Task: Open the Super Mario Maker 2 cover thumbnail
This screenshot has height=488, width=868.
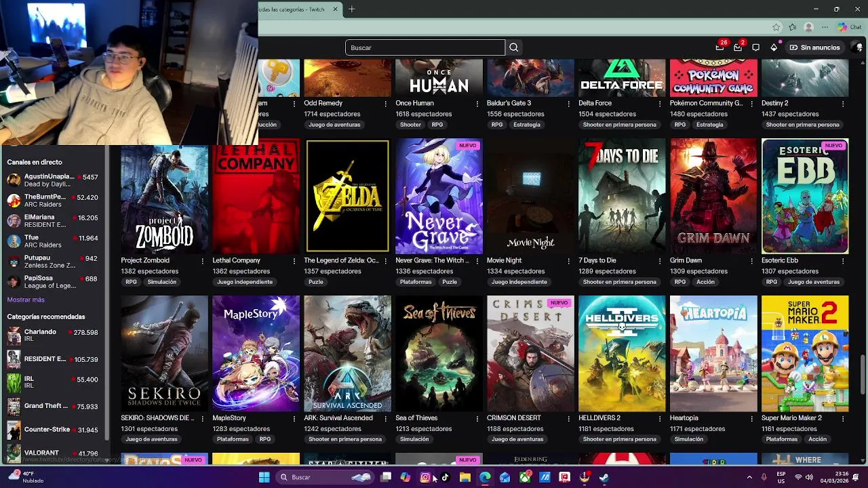Action: coord(805,353)
